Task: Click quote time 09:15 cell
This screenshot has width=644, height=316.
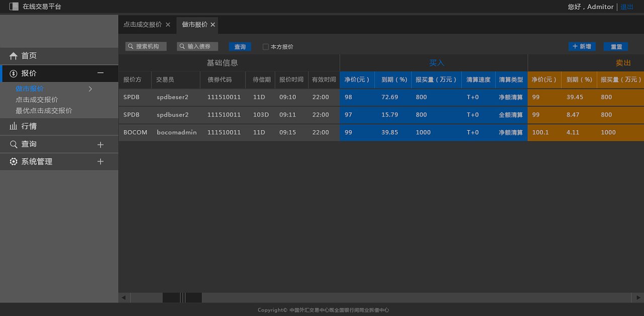Action: [x=288, y=132]
